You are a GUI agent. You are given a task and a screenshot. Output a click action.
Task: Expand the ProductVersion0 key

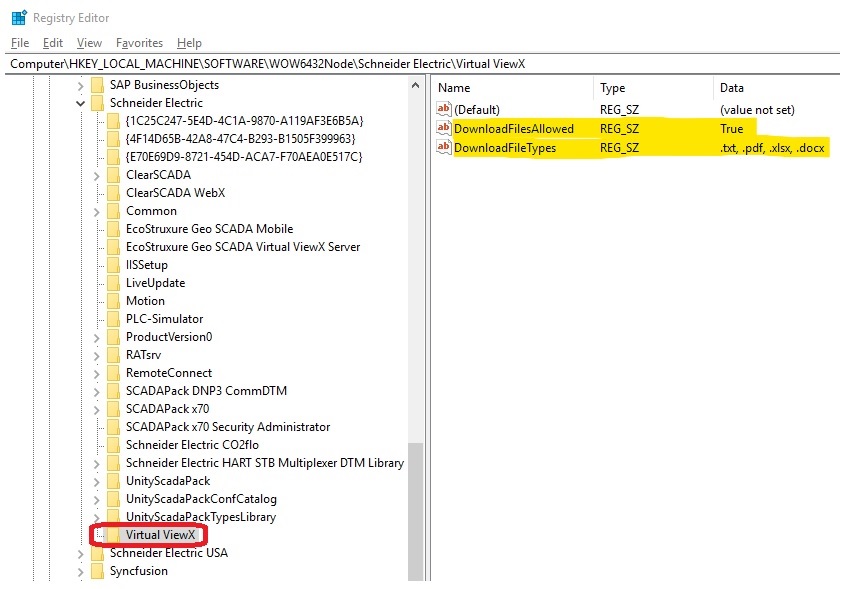pos(97,337)
